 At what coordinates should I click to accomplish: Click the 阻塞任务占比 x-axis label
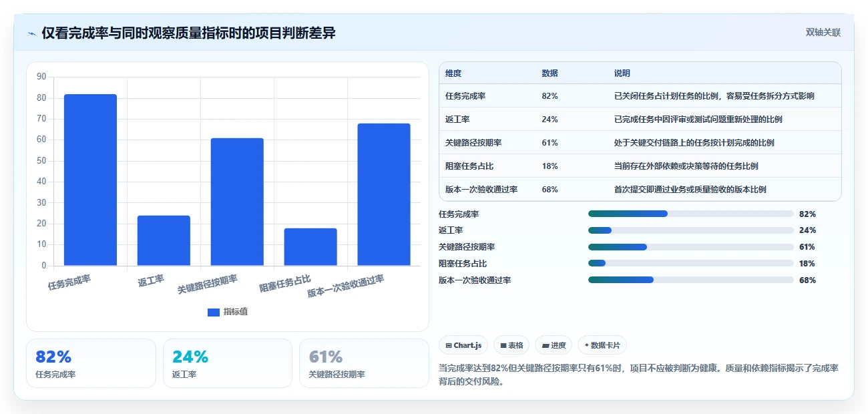[285, 283]
